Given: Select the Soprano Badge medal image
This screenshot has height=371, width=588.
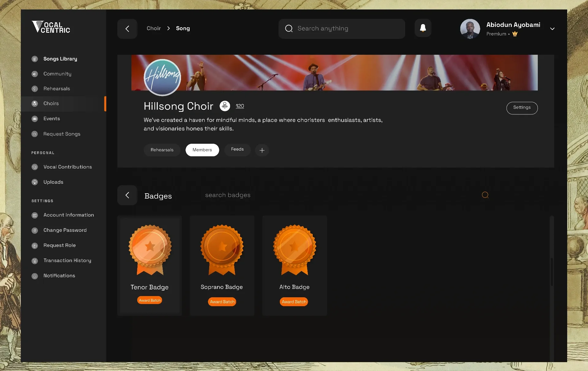Looking at the screenshot, I should pos(222,250).
